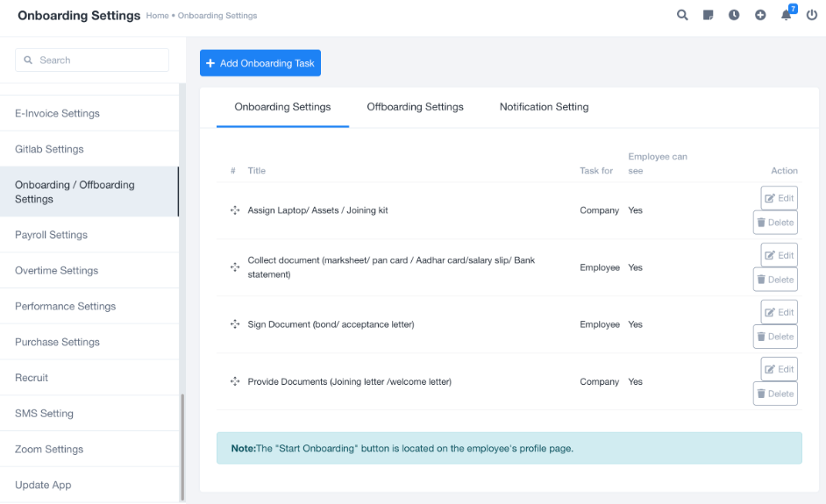Click drag handle for Sign Document task

click(x=235, y=324)
